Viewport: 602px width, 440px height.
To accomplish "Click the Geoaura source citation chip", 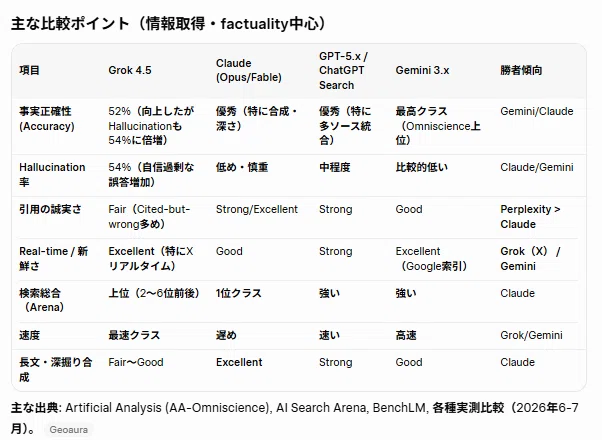I will point(68,430).
